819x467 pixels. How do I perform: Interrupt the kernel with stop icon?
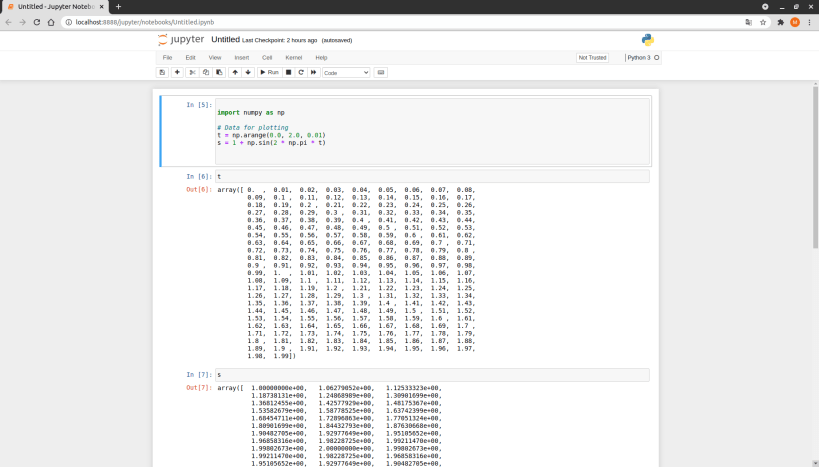(x=288, y=72)
